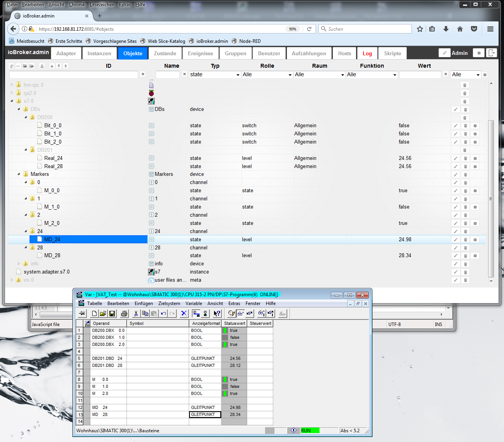Collapse the s7.0 tree node
The height and width of the screenshot is (442, 504).
(x=12, y=101)
